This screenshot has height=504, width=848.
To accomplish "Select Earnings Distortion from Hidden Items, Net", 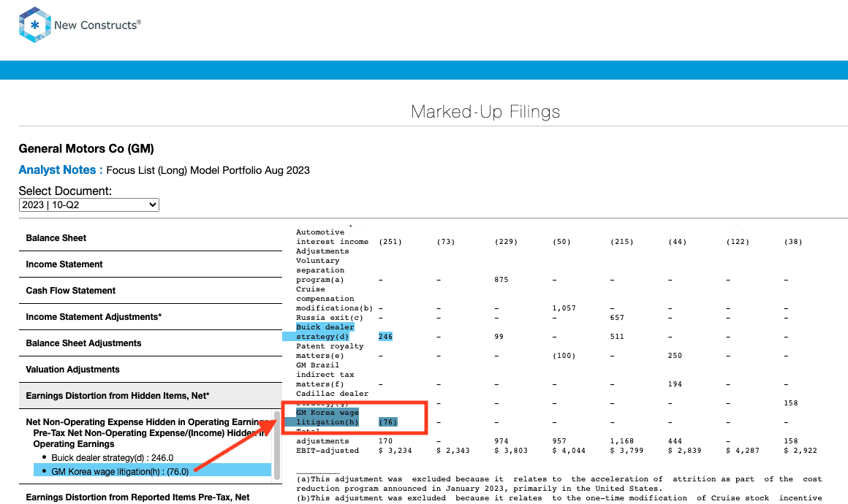I will 151,396.
